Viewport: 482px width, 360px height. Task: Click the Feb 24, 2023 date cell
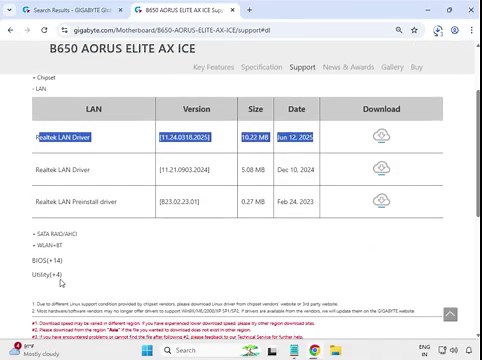pyautogui.click(x=295, y=202)
